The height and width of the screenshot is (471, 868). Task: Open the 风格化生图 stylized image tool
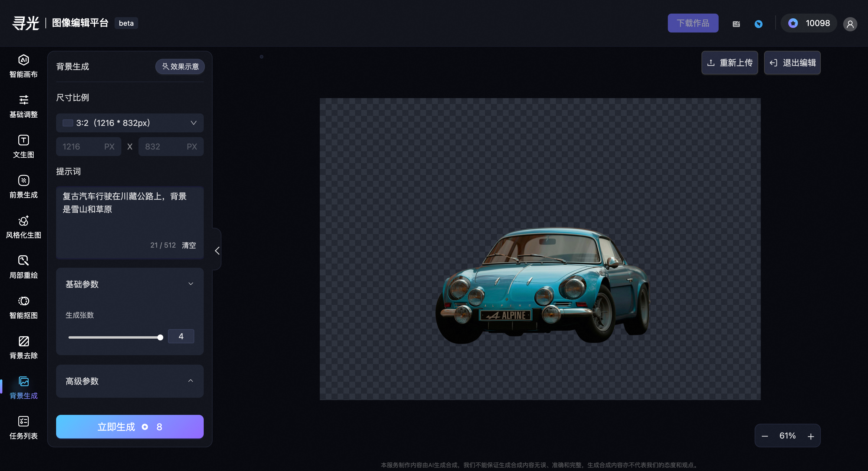pyautogui.click(x=23, y=227)
